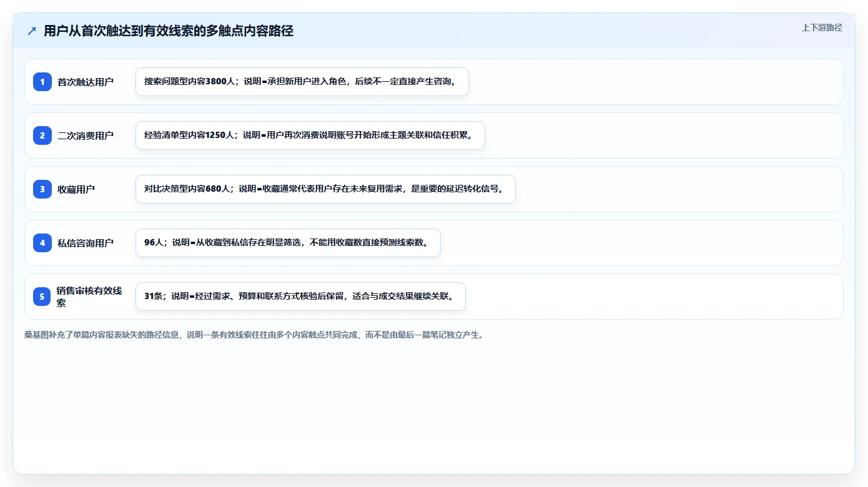This screenshot has width=868, height=487.
Task: Click step badge number 2
Action: (x=42, y=135)
